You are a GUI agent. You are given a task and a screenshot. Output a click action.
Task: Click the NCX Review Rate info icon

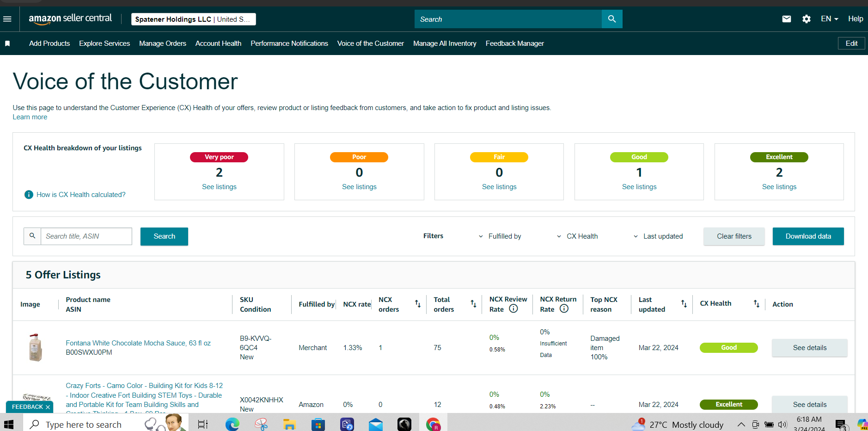tap(513, 308)
